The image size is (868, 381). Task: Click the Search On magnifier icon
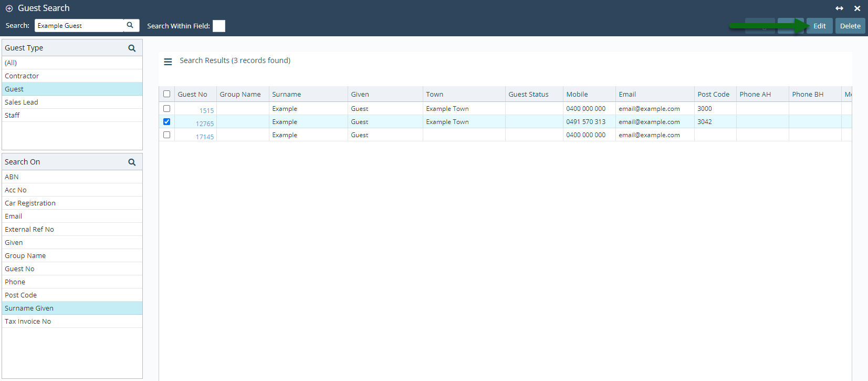pos(132,162)
